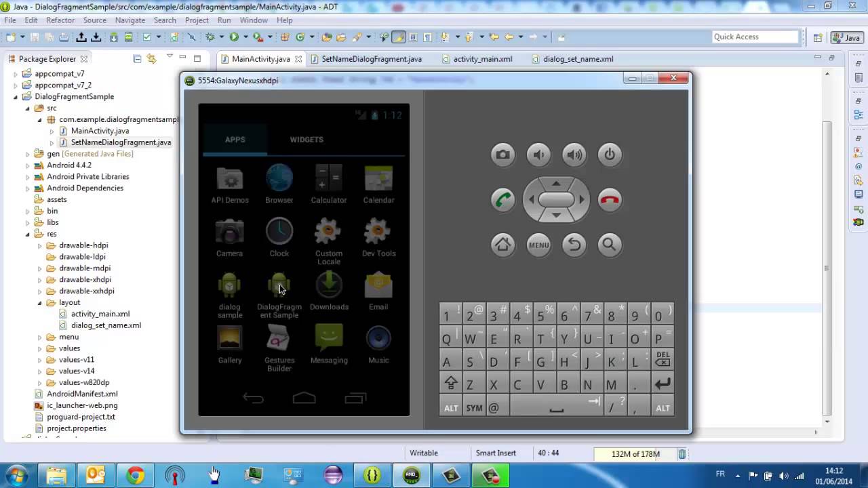Open the Refactor menu
868x488 pixels.
(x=60, y=20)
